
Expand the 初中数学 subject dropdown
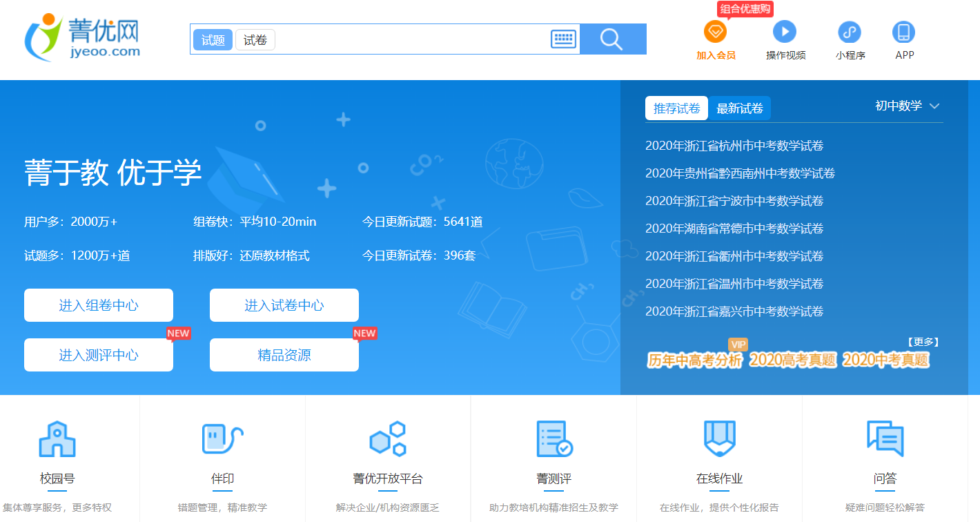pyautogui.click(x=908, y=106)
